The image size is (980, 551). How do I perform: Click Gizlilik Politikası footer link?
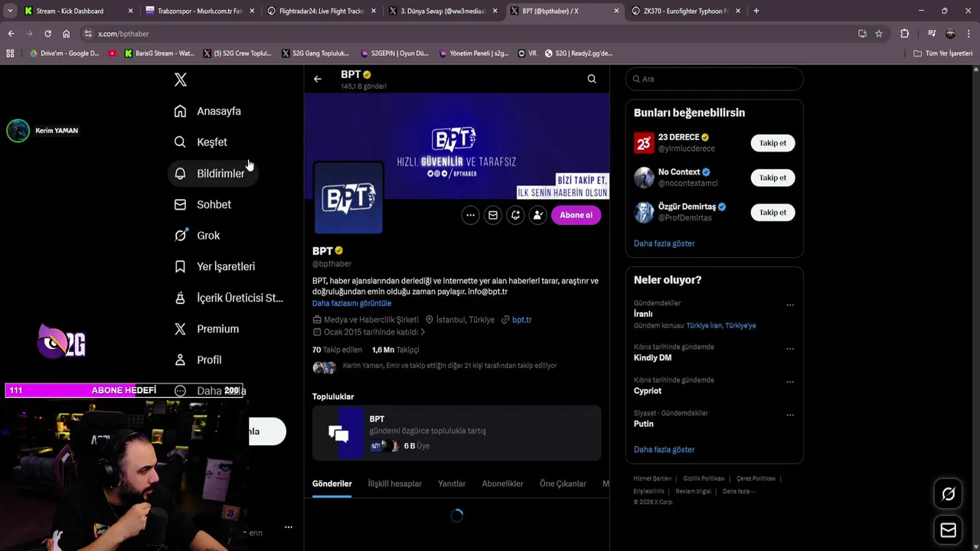pos(704,478)
